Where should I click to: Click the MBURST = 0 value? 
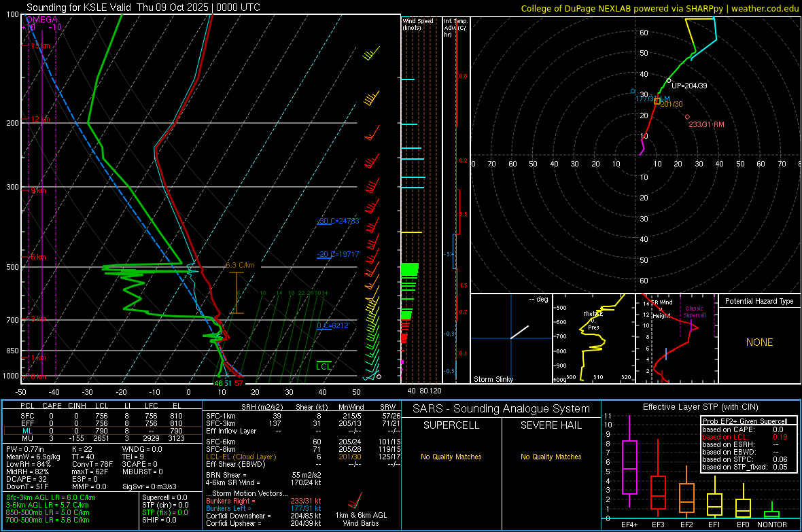143,472
